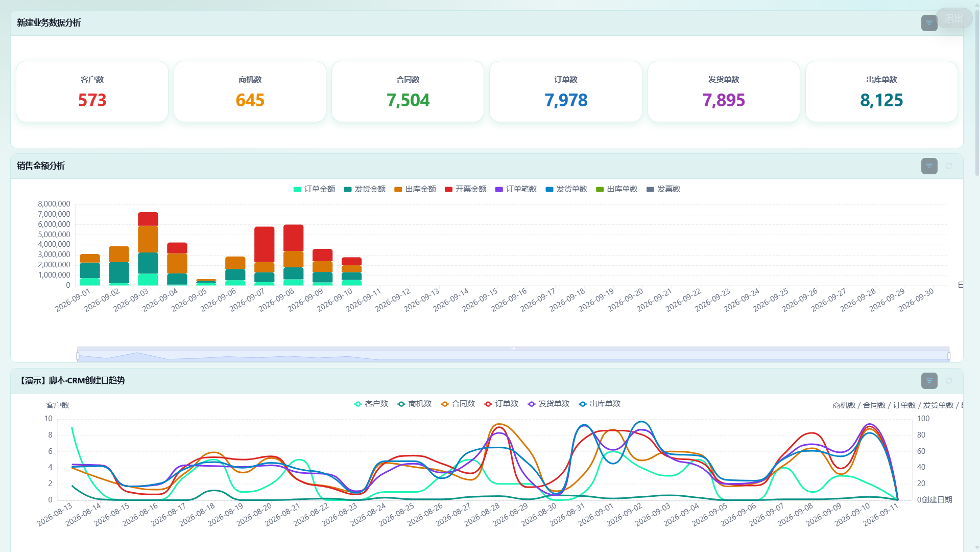Open the filter in 新建业务数据分析 header
The width and height of the screenshot is (980, 552).
[x=929, y=23]
